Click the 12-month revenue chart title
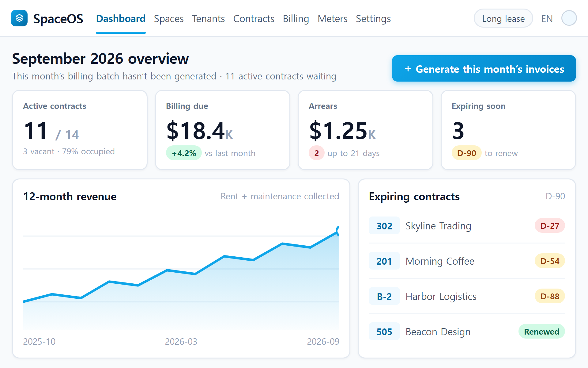Viewport: 588px width, 368px height. click(x=70, y=196)
